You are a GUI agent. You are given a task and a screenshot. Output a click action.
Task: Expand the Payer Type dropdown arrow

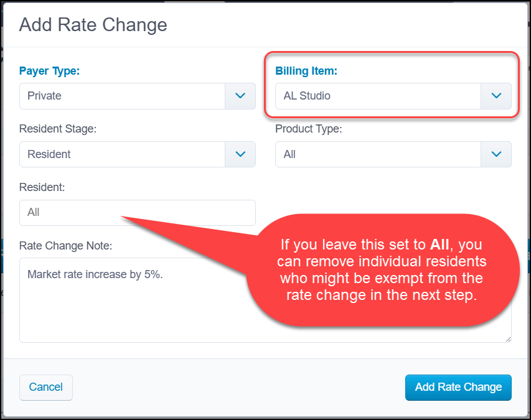(x=240, y=96)
